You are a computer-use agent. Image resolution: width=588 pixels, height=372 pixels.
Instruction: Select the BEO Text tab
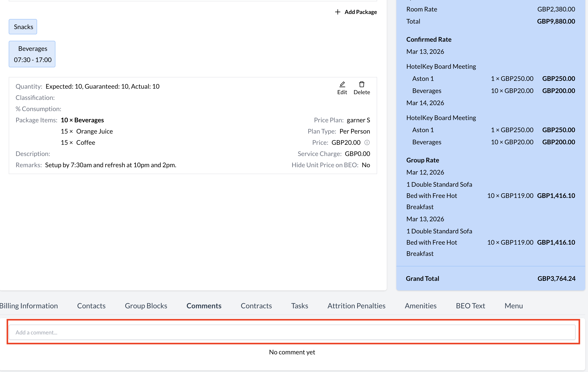click(x=470, y=306)
